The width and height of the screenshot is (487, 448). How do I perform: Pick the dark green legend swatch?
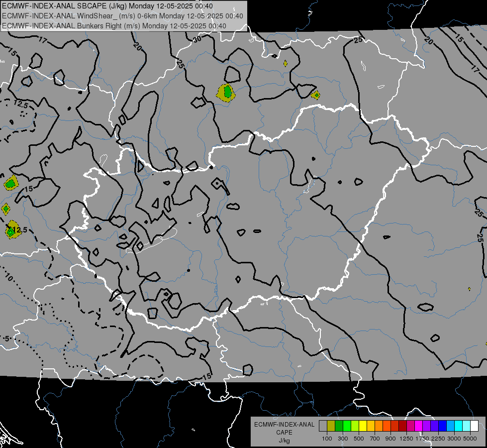[339, 426]
